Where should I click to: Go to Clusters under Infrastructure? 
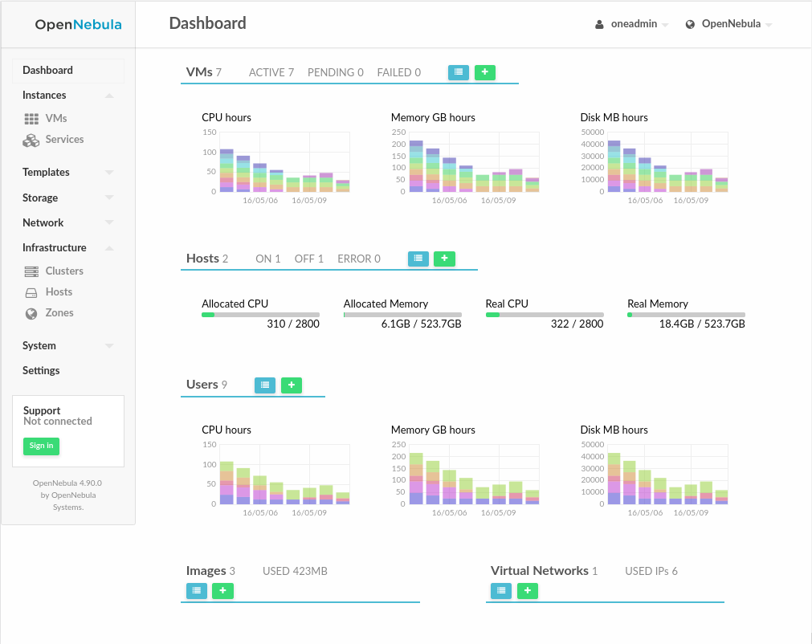[64, 271]
